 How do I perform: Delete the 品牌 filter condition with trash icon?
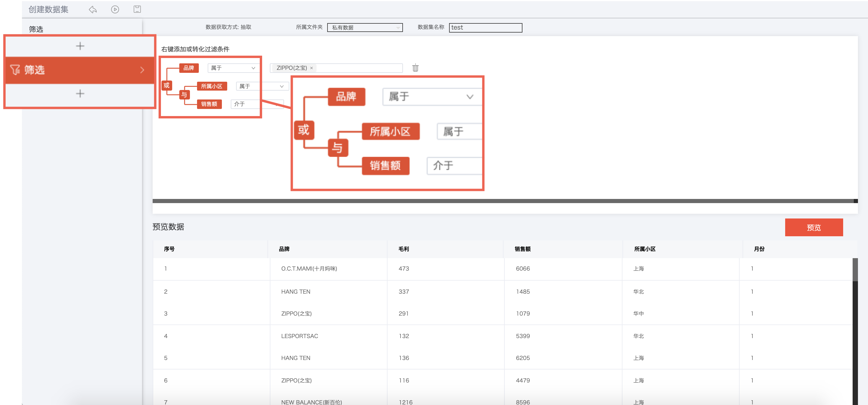(415, 68)
